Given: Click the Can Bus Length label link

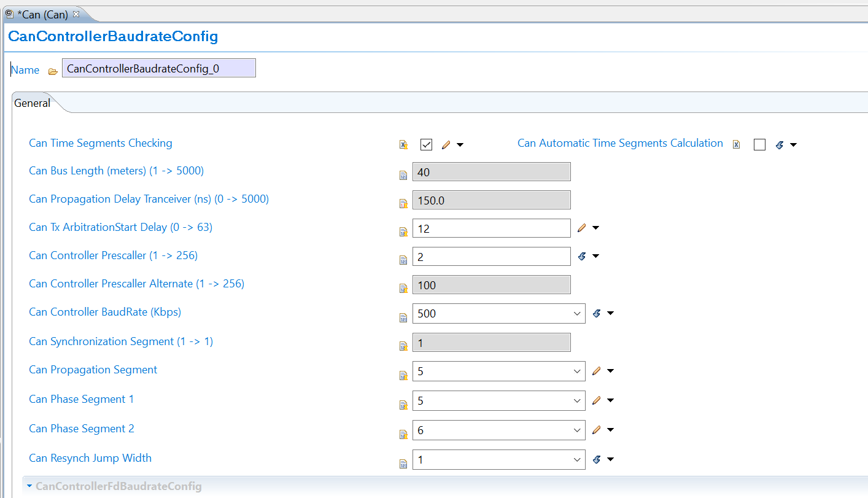Looking at the screenshot, I should click(116, 171).
